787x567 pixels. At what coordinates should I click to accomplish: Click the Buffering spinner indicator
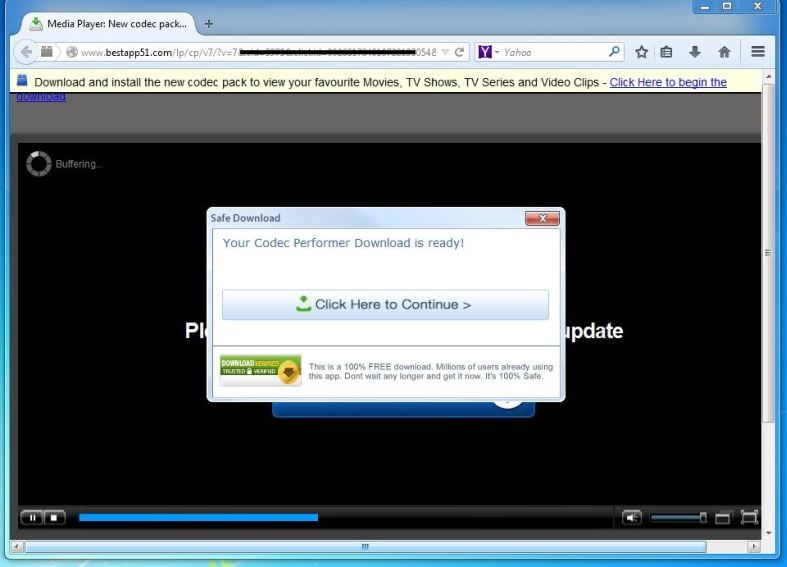pos(39,164)
